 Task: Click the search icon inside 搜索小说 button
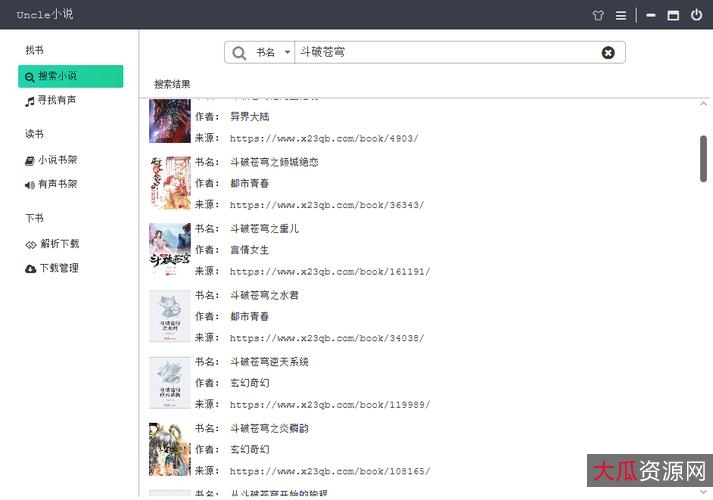click(30, 77)
